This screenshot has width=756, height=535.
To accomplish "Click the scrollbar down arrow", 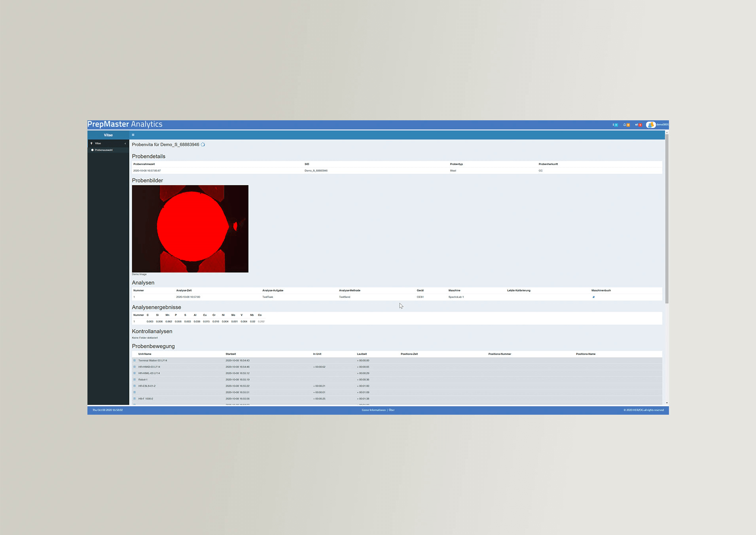I will pyautogui.click(x=667, y=403).
